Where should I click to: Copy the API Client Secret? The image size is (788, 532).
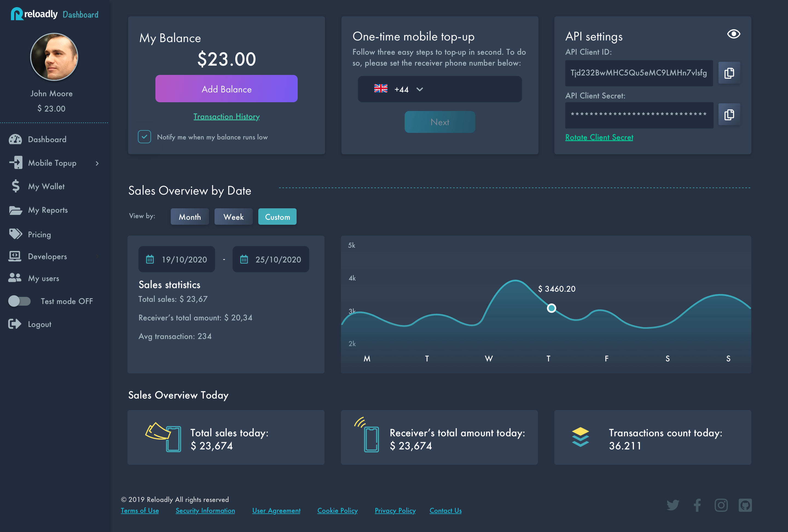coord(729,115)
